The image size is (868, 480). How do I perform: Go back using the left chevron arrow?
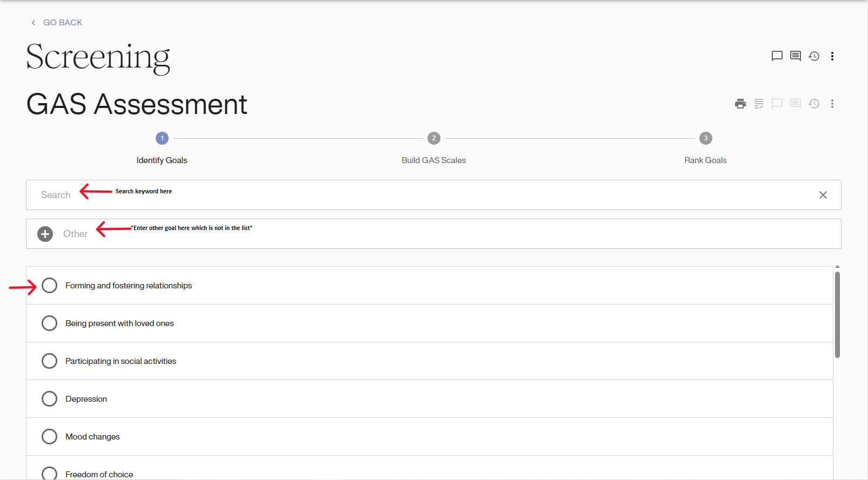[x=34, y=23]
